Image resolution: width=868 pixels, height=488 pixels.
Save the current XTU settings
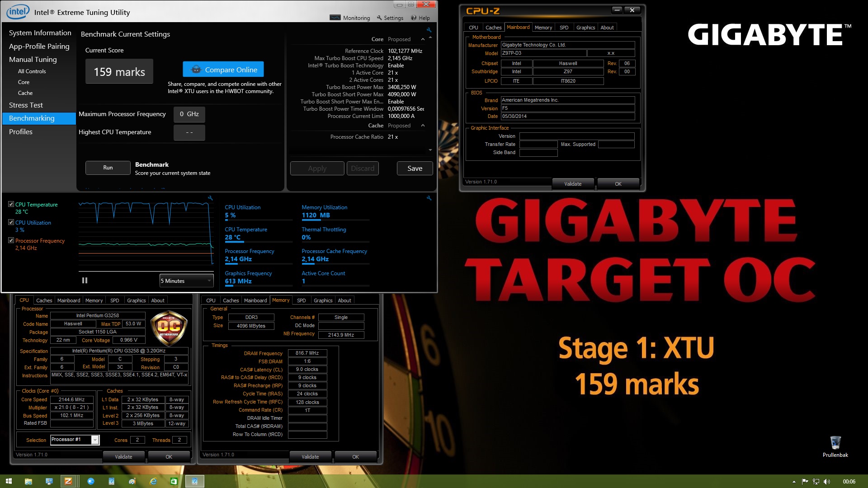(x=415, y=168)
